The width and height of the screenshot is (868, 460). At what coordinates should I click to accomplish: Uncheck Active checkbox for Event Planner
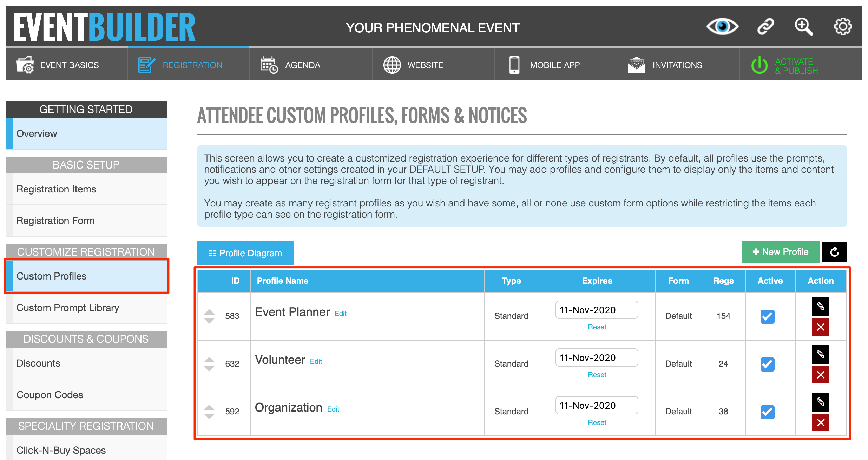point(767,316)
